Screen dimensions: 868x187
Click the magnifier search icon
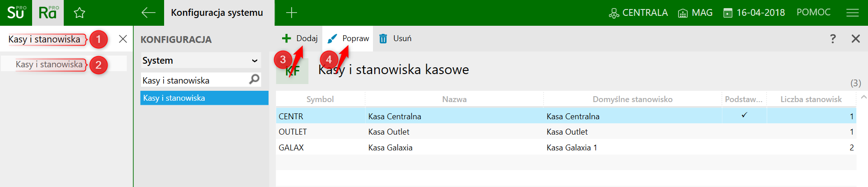pyautogui.click(x=255, y=80)
